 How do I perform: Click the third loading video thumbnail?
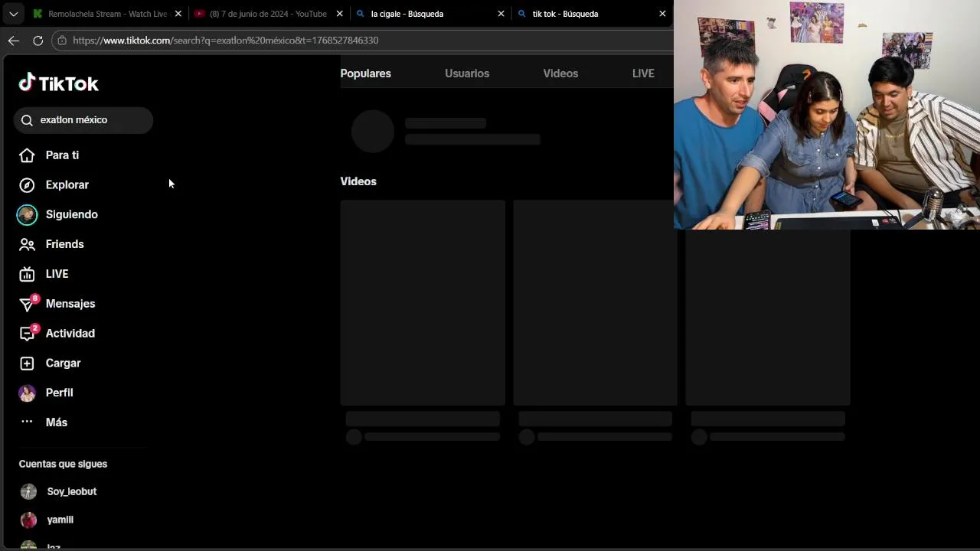[x=768, y=317]
